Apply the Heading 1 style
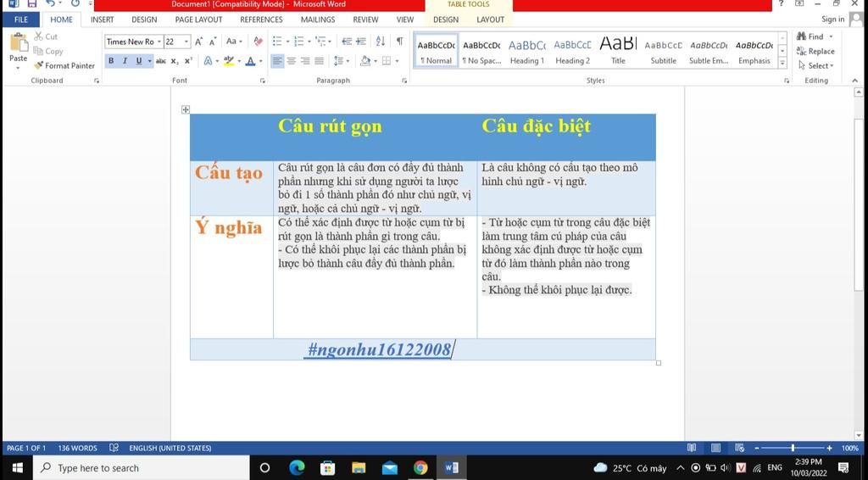This screenshot has width=868, height=480. pos(526,51)
